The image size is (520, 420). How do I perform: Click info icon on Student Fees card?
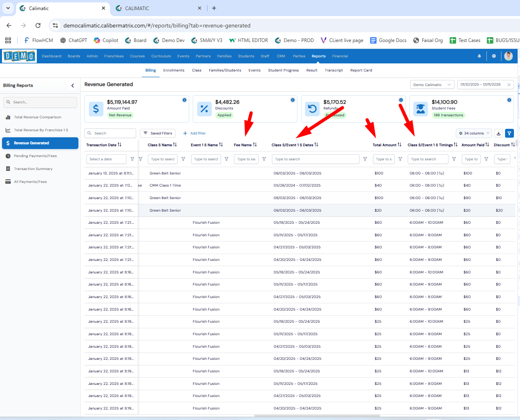509,100
